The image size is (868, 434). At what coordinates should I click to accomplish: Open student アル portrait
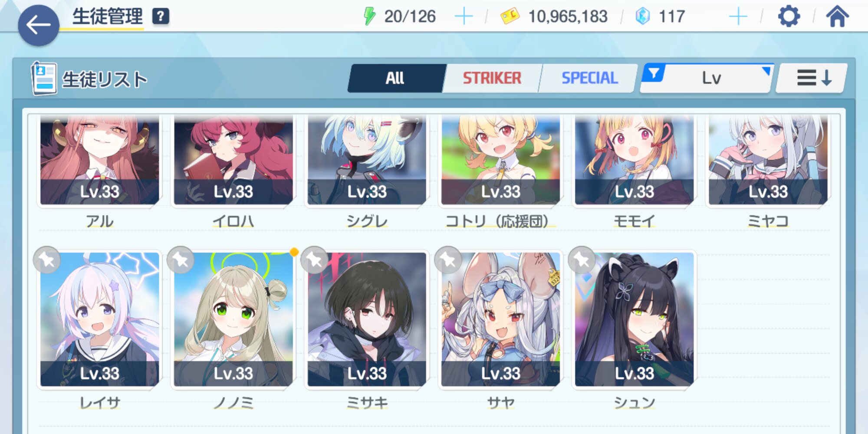(100, 160)
